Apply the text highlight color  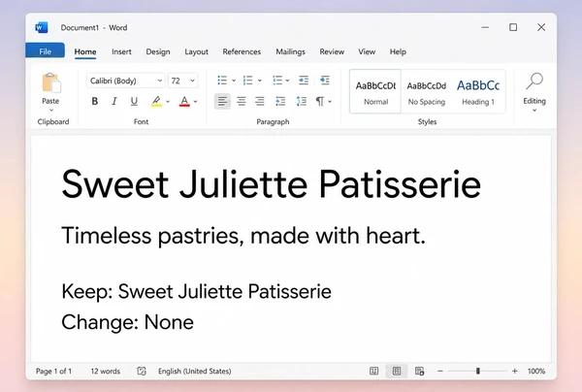[156, 101]
